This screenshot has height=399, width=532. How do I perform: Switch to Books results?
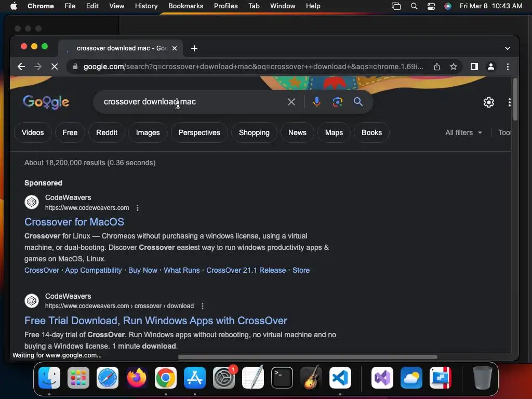pos(371,132)
